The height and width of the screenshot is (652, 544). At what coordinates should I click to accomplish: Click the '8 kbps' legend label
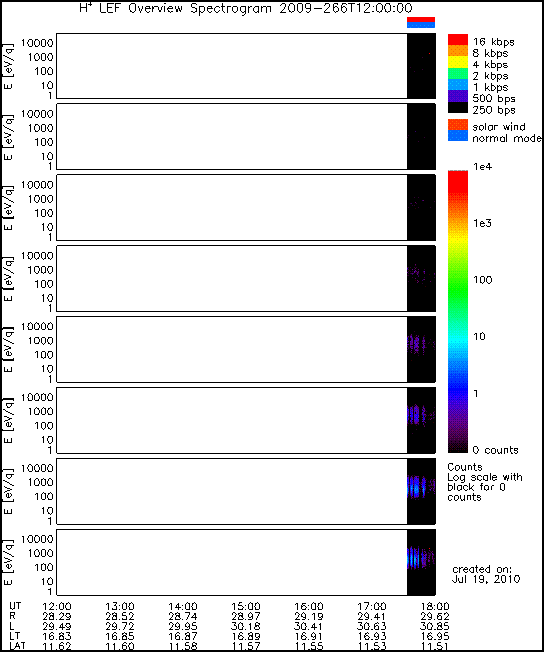491,53
